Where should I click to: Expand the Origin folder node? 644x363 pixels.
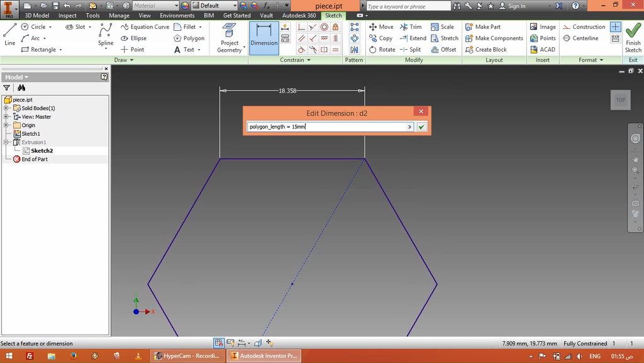(6, 125)
